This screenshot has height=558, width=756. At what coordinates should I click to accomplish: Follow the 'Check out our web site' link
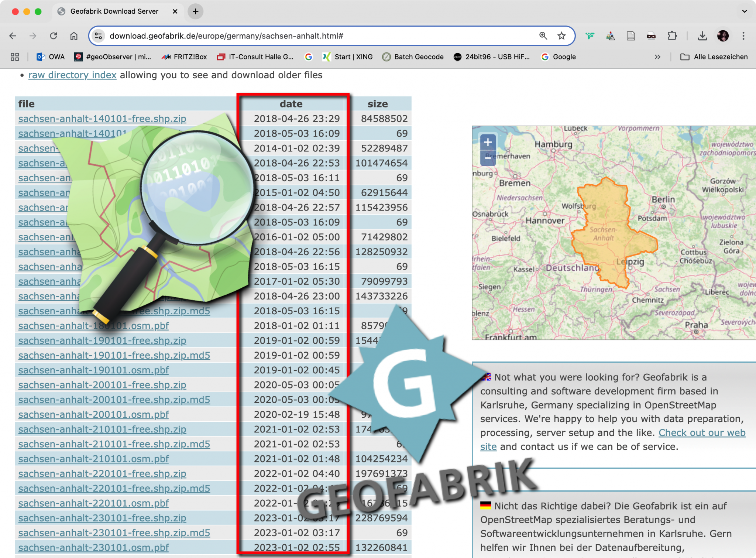613,440
